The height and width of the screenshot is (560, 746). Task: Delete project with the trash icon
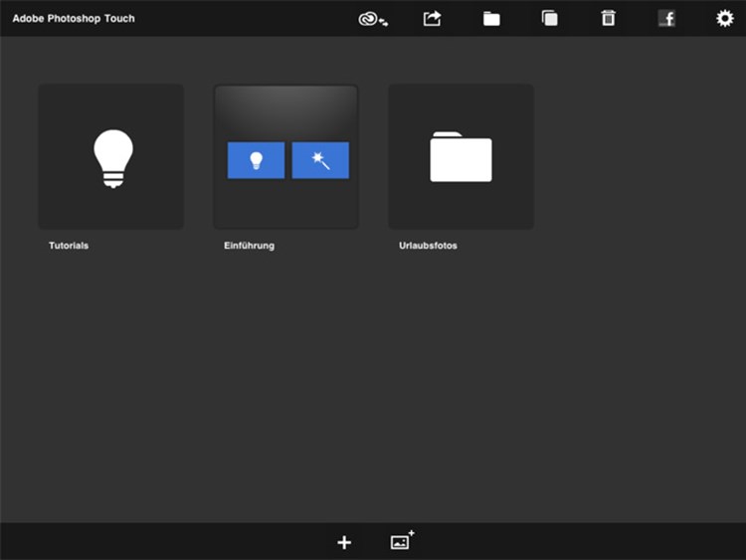tap(608, 18)
